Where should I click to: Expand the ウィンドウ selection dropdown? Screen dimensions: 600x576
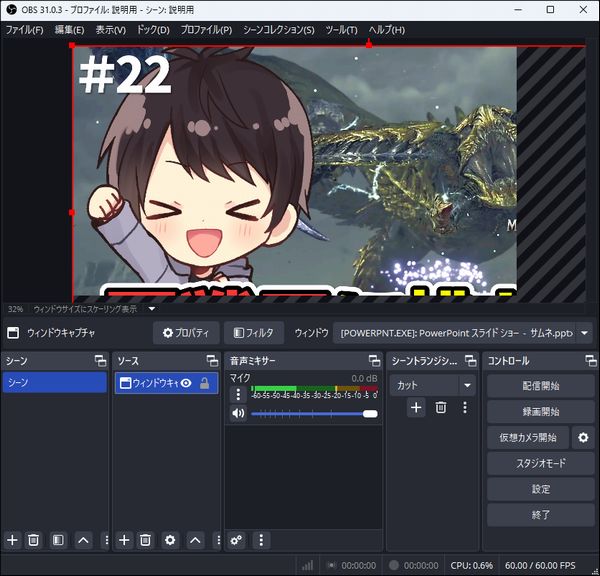(x=584, y=333)
